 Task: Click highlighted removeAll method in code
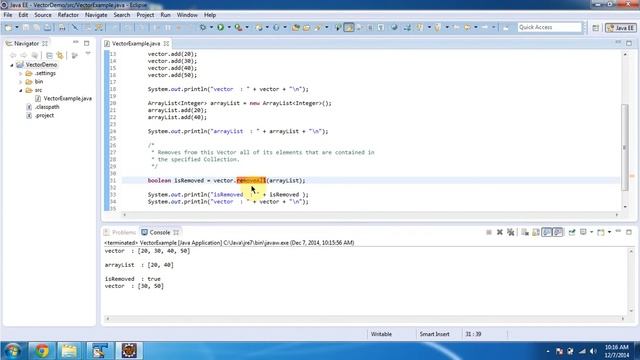pyautogui.click(x=251, y=180)
